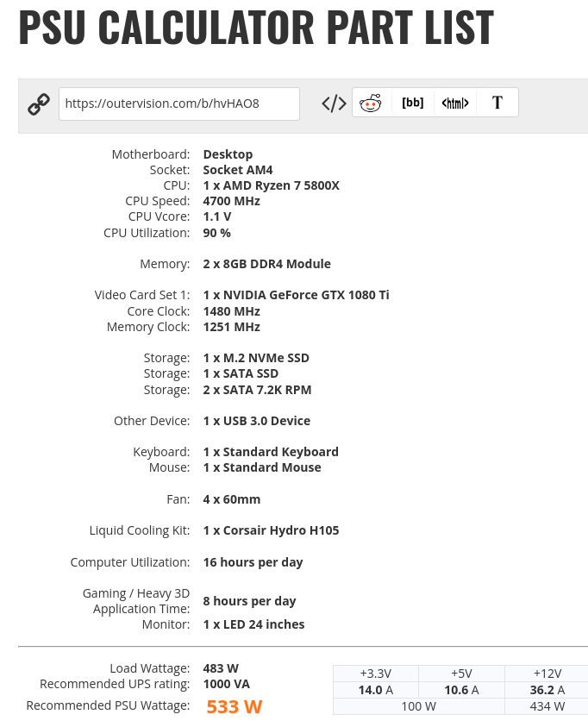This screenshot has height=727, width=588.
Task: Select memory entry 2 x 8GB DDR4 Module
Action: [x=267, y=264]
